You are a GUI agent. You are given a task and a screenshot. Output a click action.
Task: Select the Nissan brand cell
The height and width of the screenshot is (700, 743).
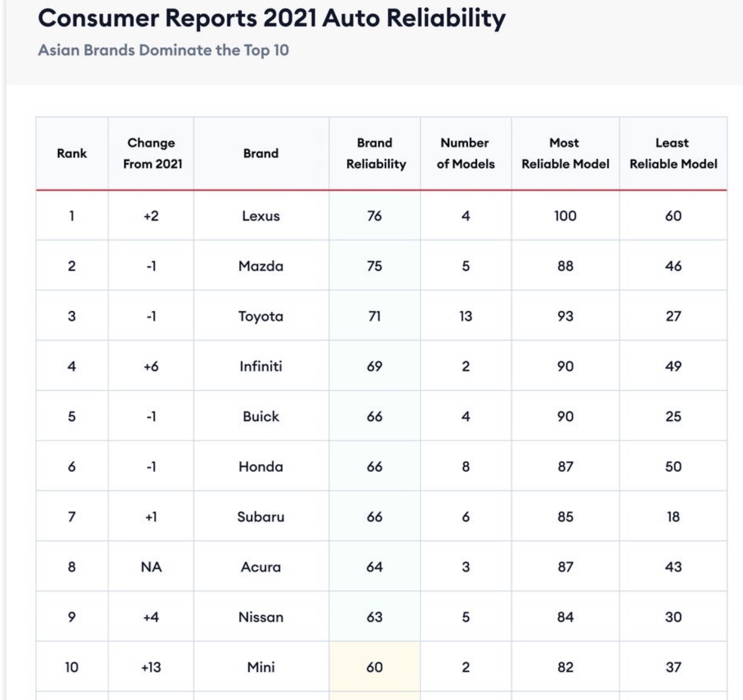pos(260,617)
